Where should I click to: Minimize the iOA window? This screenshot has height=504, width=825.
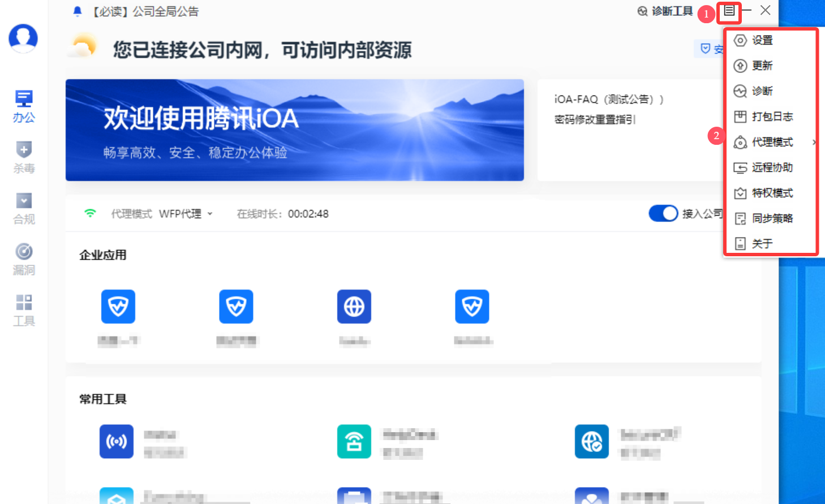[747, 11]
